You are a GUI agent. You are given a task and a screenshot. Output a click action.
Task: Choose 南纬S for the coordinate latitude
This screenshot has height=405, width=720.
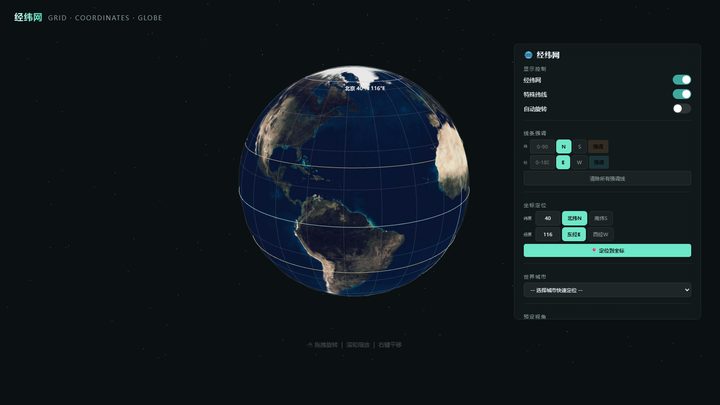601,218
